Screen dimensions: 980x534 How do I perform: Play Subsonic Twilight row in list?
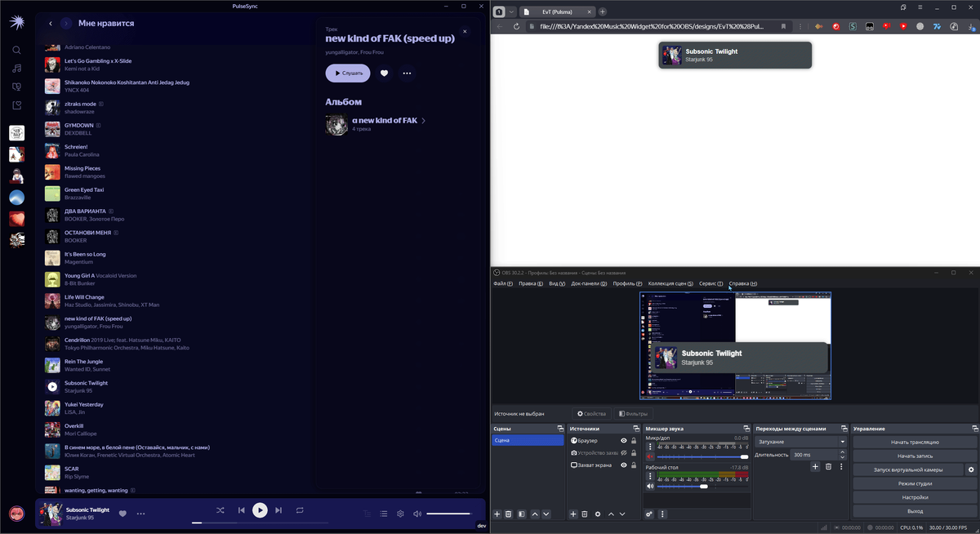point(52,387)
